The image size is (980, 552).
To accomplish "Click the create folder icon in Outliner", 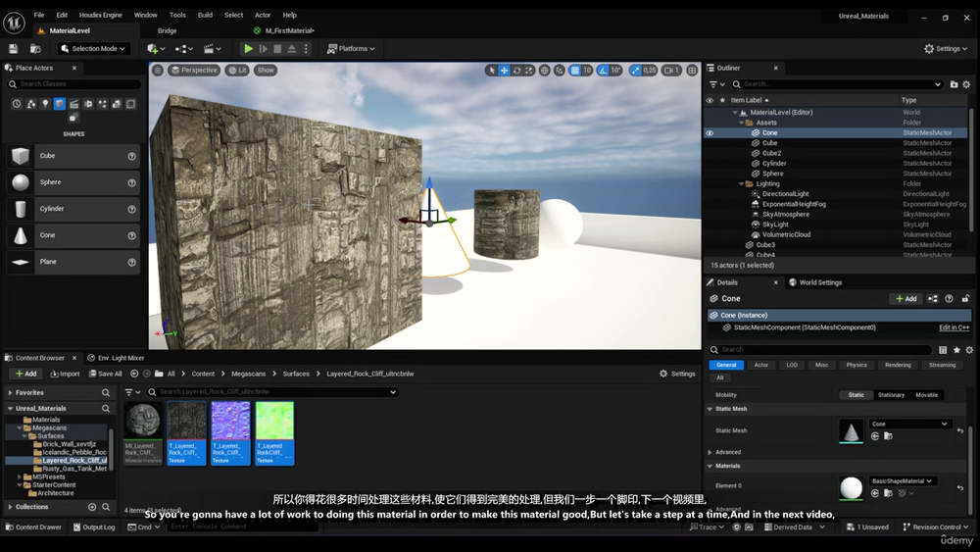I will pyautogui.click(x=954, y=83).
